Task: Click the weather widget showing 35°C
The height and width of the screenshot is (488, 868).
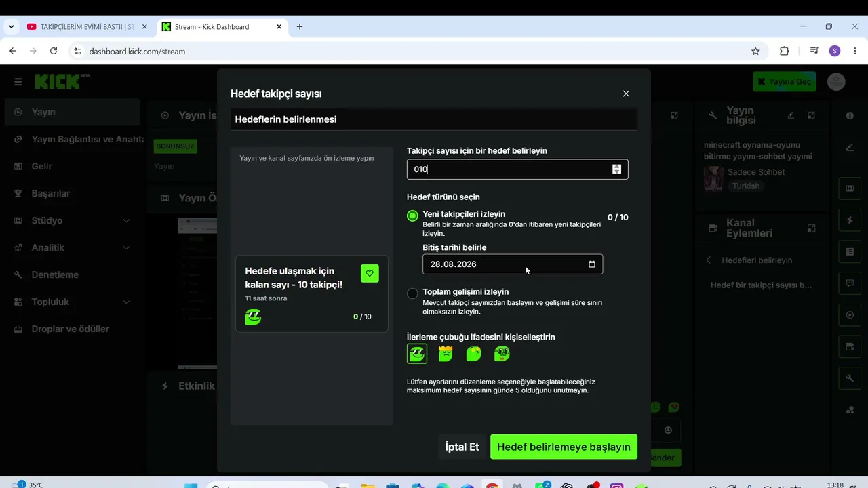Action: (27, 484)
